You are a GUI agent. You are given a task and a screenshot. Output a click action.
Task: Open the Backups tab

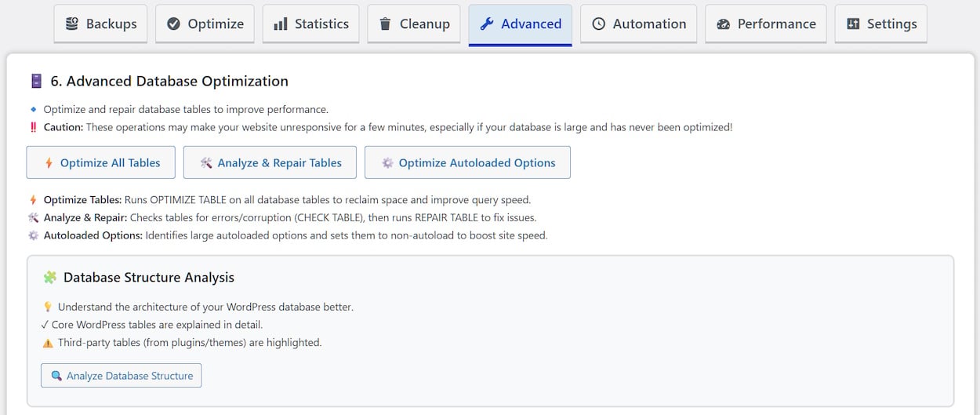click(100, 24)
